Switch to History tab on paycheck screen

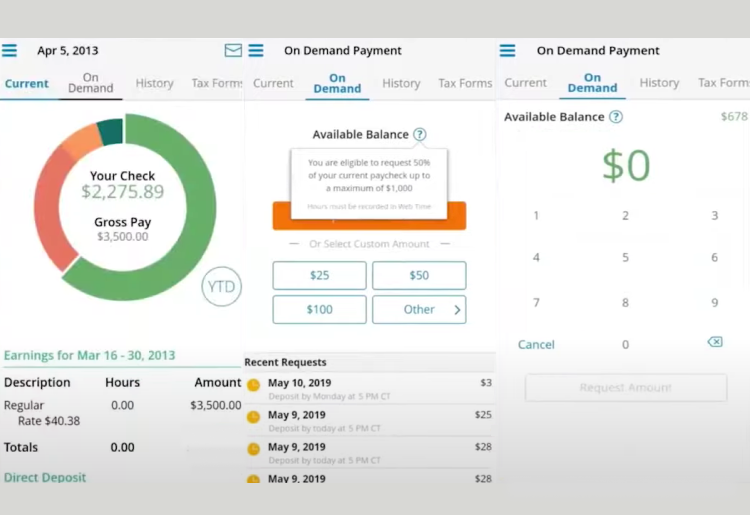(x=154, y=84)
